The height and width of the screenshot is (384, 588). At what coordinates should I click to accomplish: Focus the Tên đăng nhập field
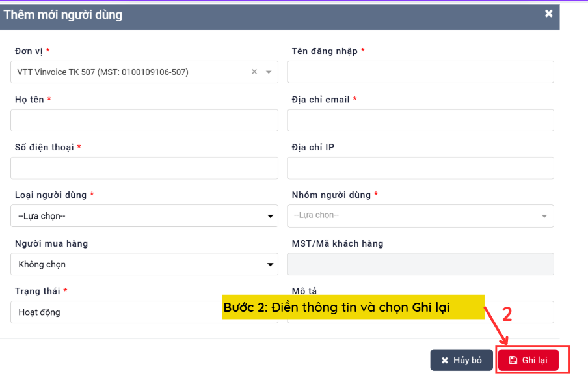point(420,72)
